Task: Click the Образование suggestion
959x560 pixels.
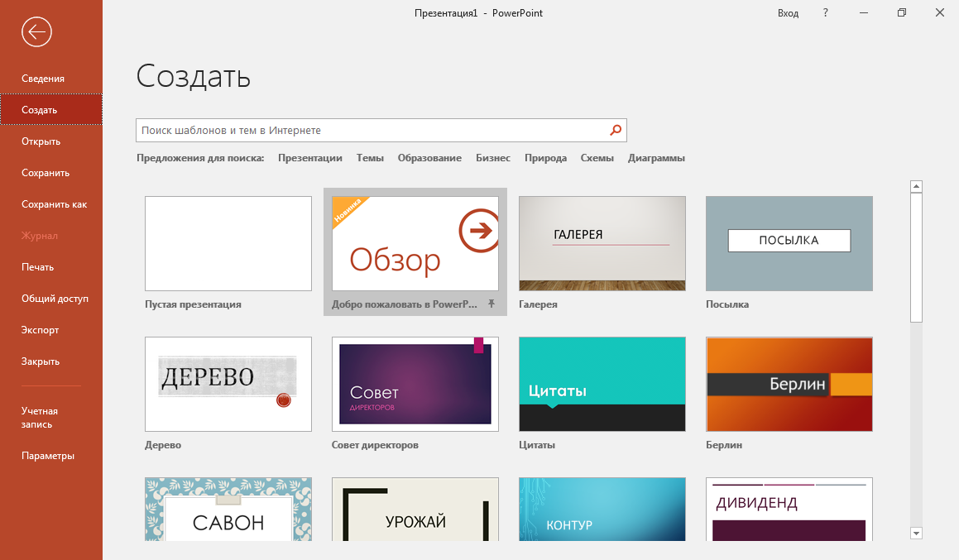Action: point(429,158)
